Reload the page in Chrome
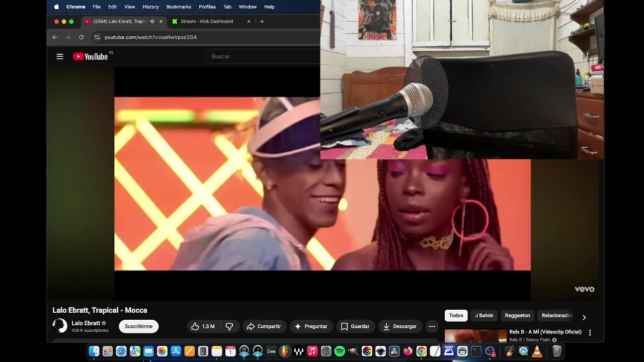 pyautogui.click(x=81, y=37)
